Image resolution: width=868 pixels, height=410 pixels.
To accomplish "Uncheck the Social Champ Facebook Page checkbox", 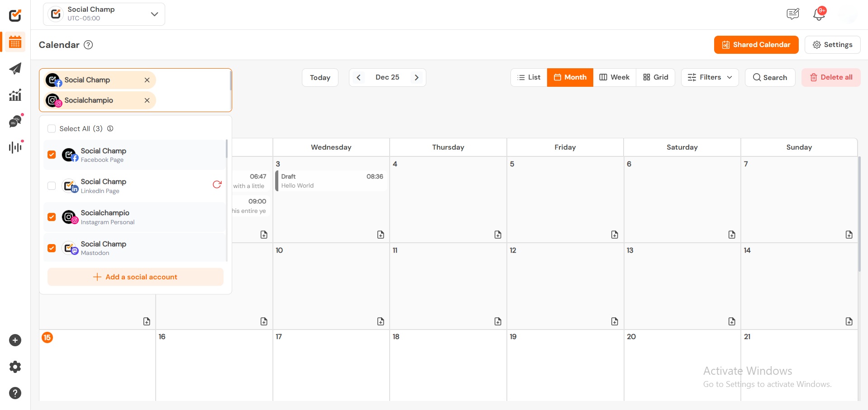I will click(x=52, y=155).
